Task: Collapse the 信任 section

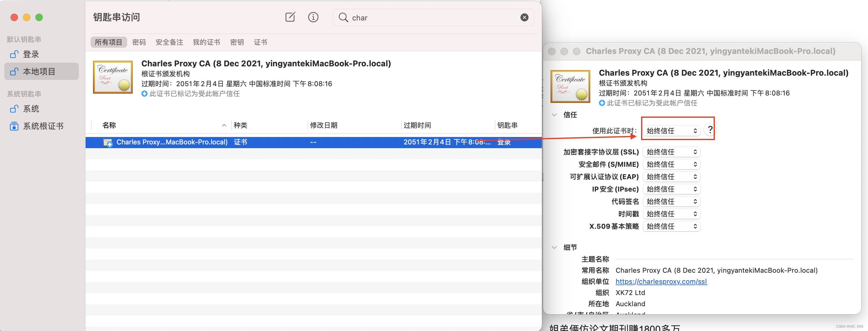Action: [x=554, y=115]
